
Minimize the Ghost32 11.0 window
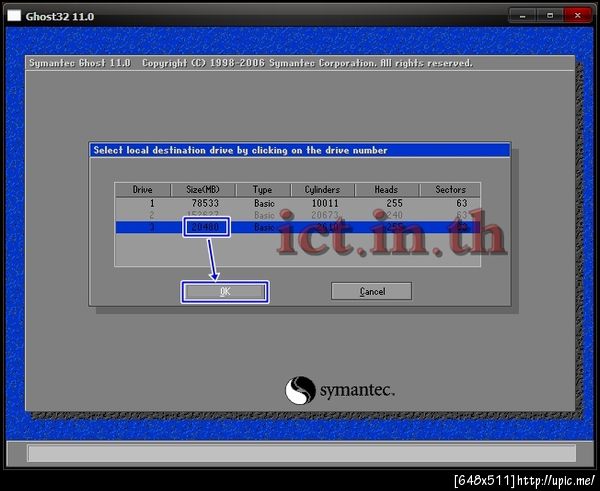tap(522, 16)
